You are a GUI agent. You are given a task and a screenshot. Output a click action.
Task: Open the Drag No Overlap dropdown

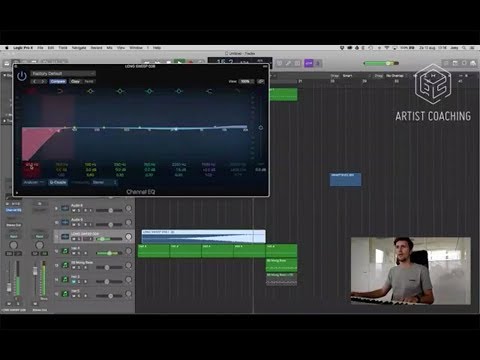[x=397, y=76]
